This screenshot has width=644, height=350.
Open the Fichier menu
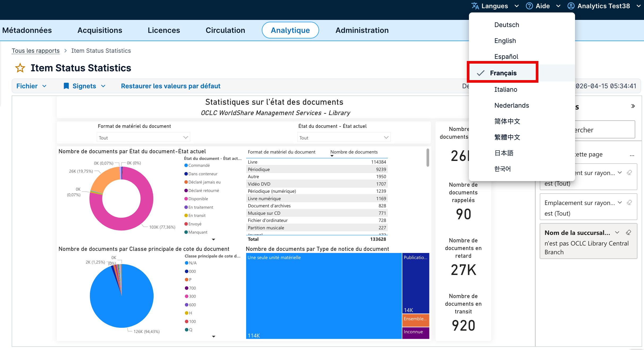click(x=31, y=86)
